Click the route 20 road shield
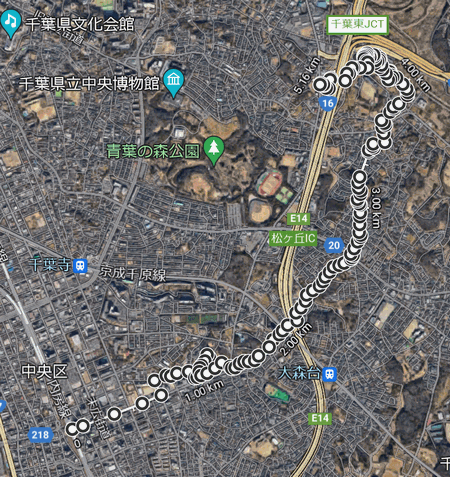Viewport: 450px width, 477px height. [x=334, y=246]
